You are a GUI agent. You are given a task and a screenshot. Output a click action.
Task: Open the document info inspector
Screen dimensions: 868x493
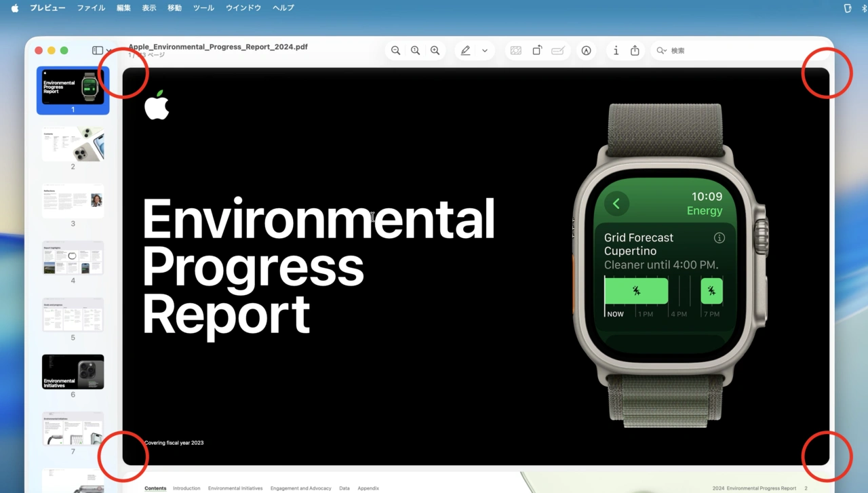pos(616,50)
